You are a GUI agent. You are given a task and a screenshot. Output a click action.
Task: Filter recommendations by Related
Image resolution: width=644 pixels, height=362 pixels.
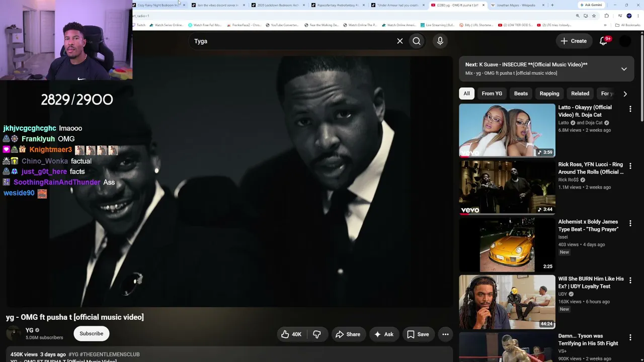coord(580,94)
